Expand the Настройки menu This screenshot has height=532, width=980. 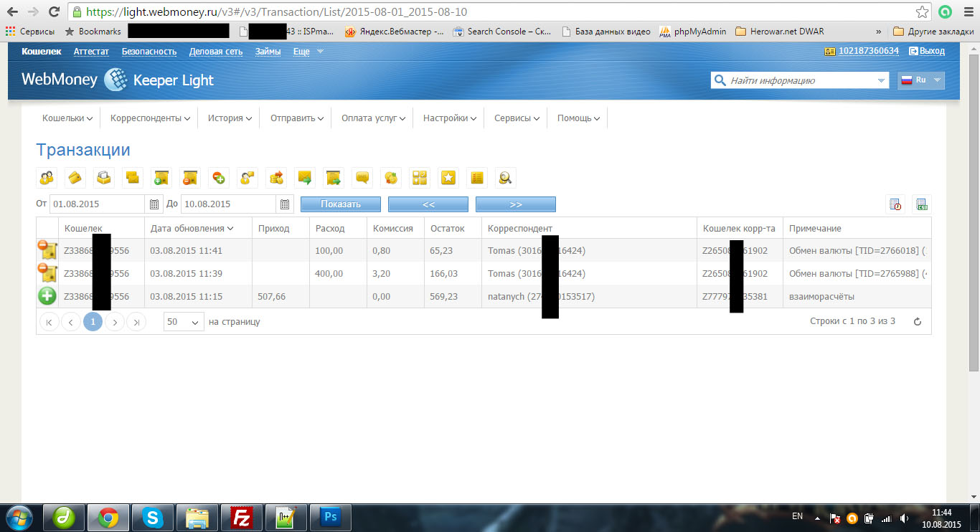tap(450, 118)
